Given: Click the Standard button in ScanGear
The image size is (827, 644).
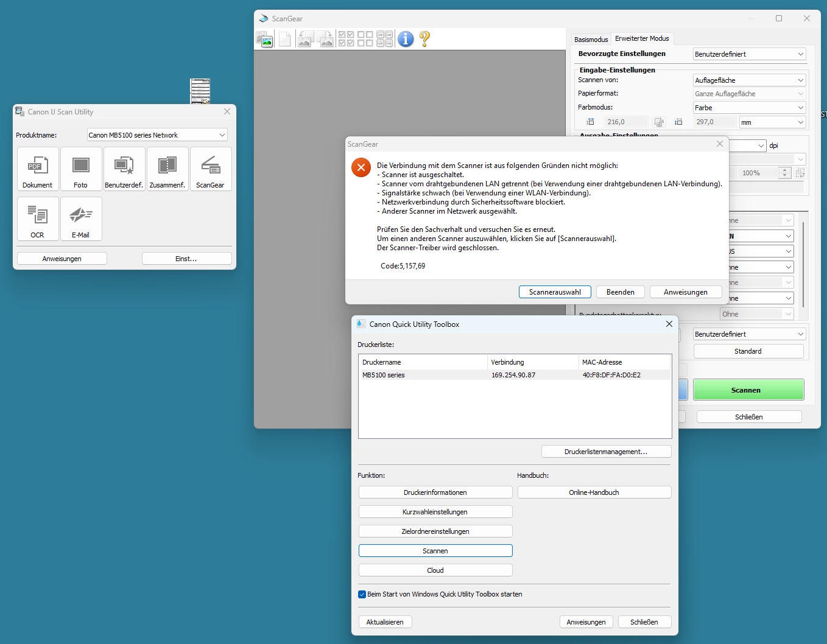Looking at the screenshot, I should pos(748,351).
